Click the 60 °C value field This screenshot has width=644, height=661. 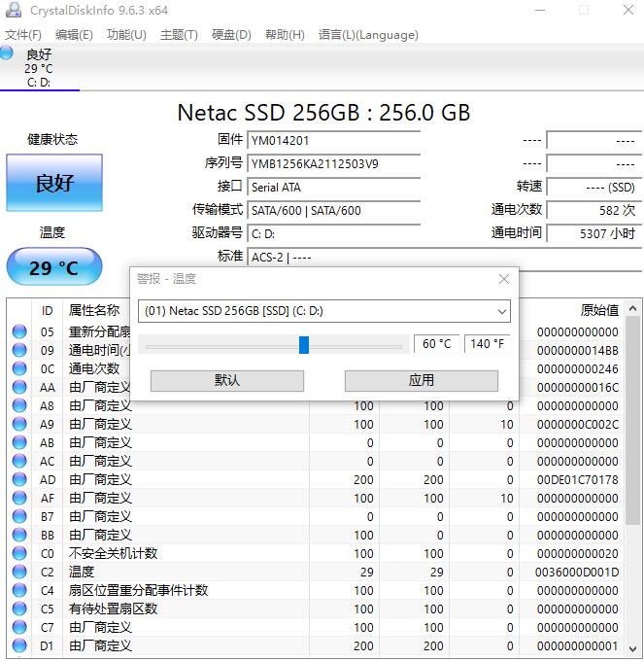tap(436, 343)
